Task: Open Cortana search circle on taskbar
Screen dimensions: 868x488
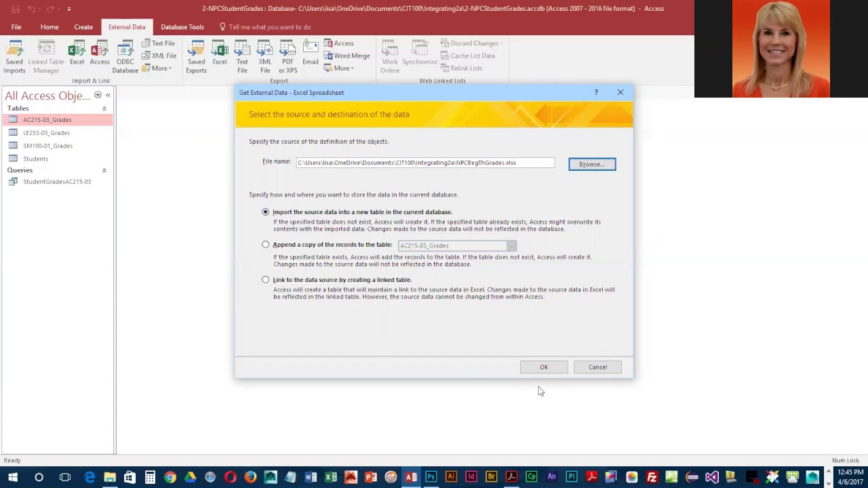Action: pyautogui.click(x=39, y=477)
